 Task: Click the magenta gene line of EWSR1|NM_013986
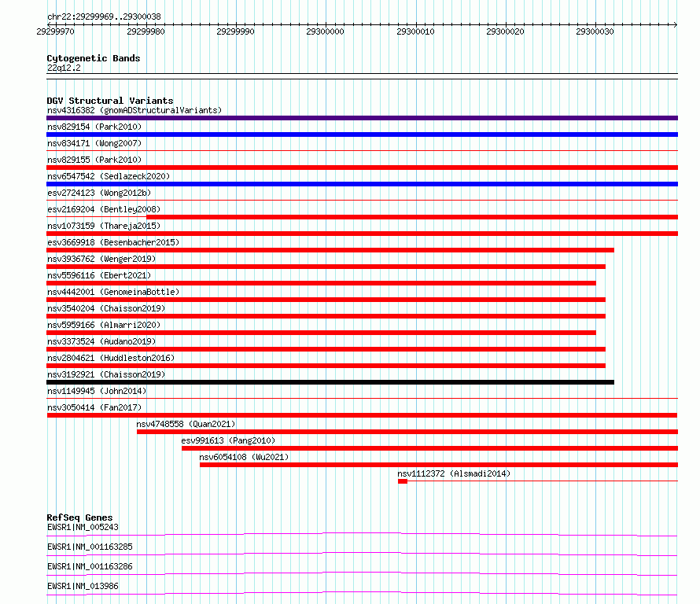[x=362, y=593]
